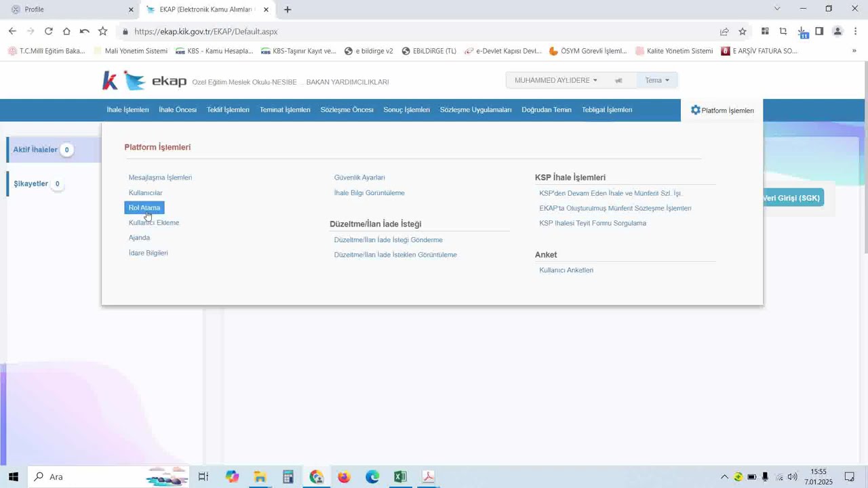Open the Kullanıcı Ekleme link
Viewport: 868px width, 488px height.
[x=154, y=222]
